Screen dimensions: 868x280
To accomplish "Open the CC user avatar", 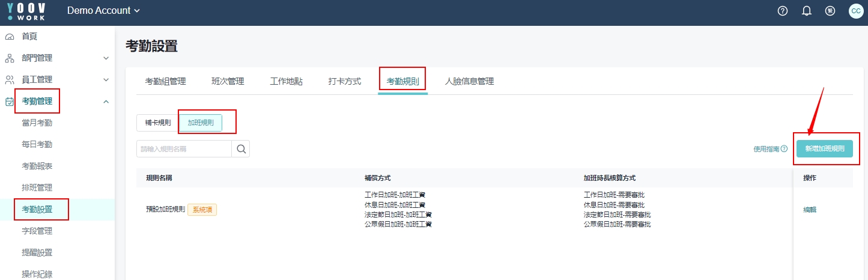I will click(x=855, y=11).
